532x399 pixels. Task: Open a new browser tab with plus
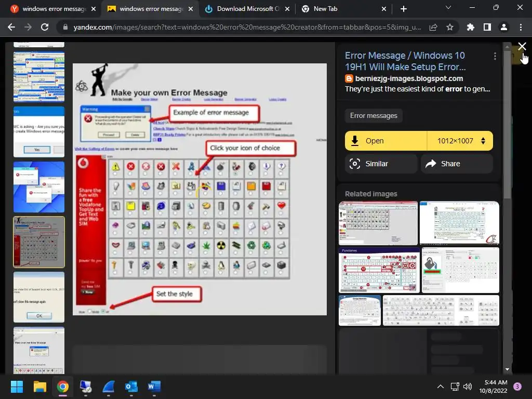[403, 9]
